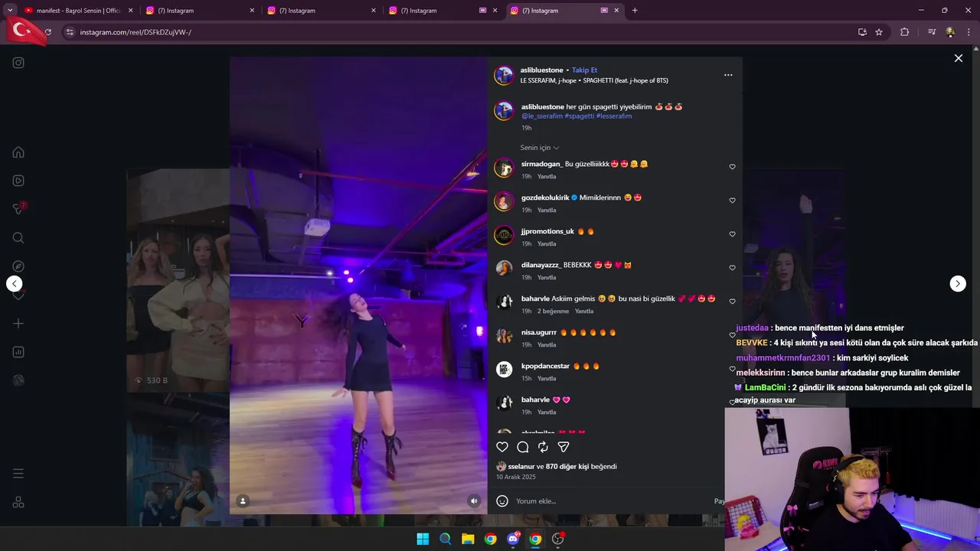
Task: Switch to the third Instagram tab
Action: tap(443, 11)
